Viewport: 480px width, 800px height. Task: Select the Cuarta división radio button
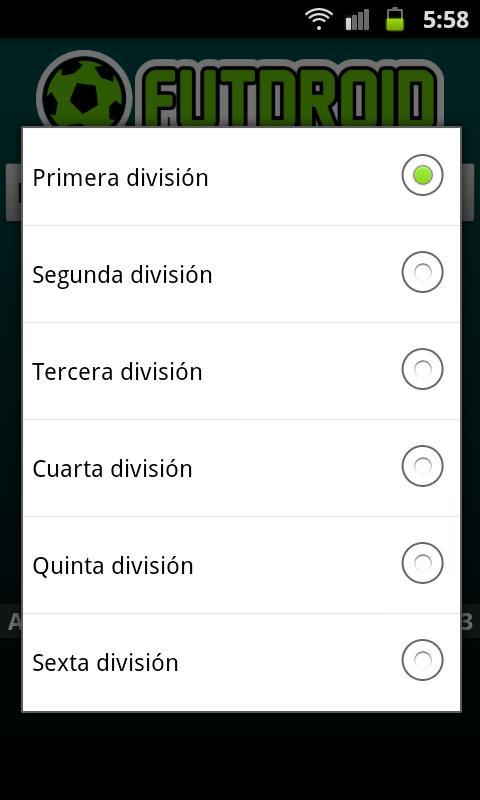click(422, 466)
